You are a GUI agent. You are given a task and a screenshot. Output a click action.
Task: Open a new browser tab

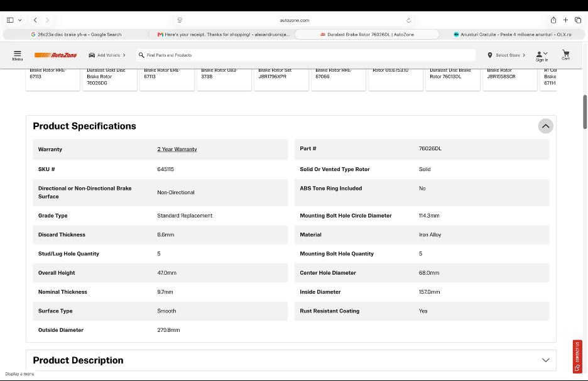[565, 20]
